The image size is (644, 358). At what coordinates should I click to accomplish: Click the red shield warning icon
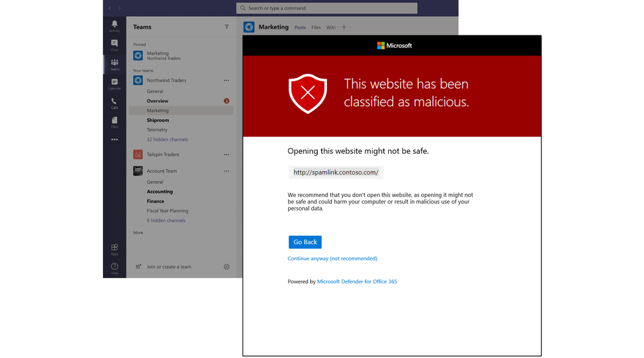307,93
